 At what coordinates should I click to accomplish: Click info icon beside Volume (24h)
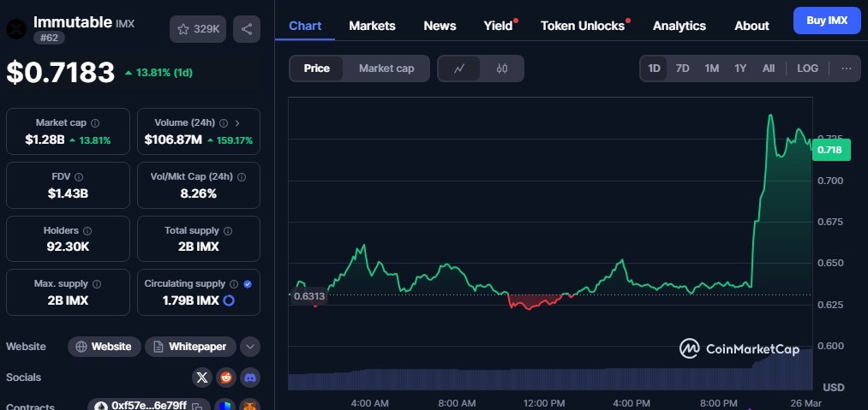pyautogui.click(x=224, y=123)
